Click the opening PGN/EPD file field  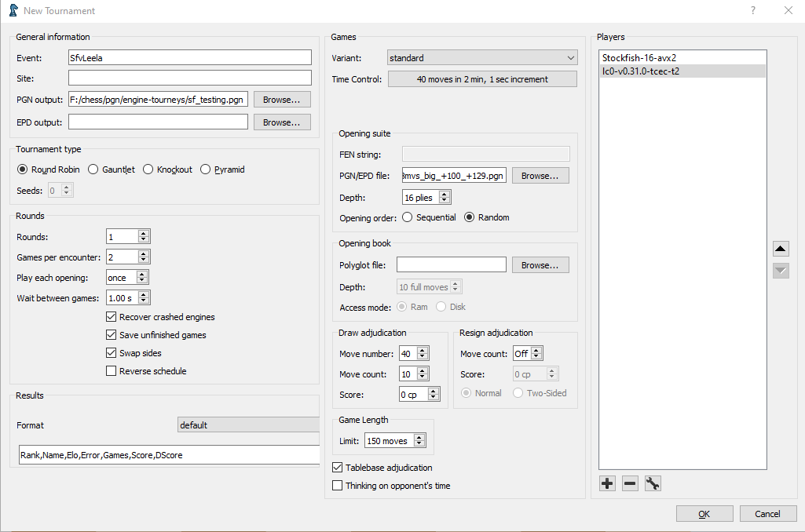click(x=454, y=176)
